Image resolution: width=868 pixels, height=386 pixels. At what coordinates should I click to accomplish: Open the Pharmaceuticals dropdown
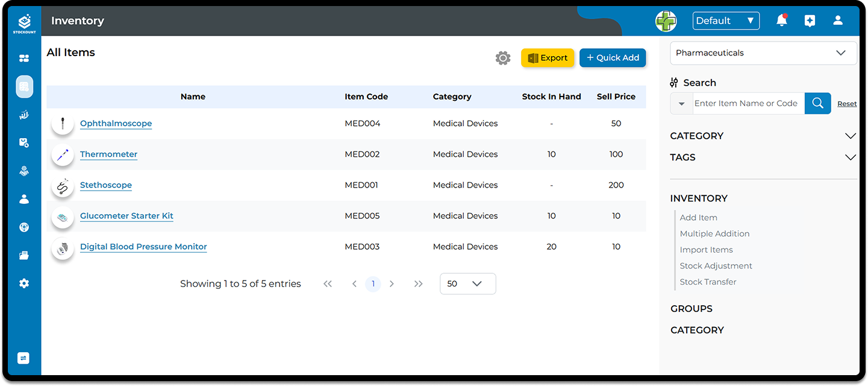point(763,53)
